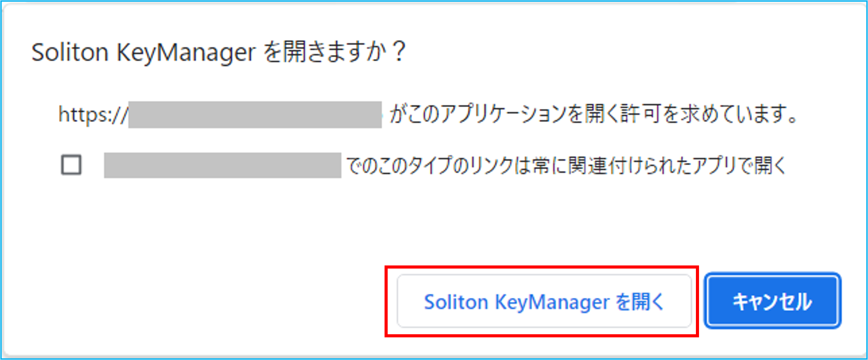Click "Soliton KeyManager" words in the heading
Viewport: 868px width, 360px height.
[144, 53]
